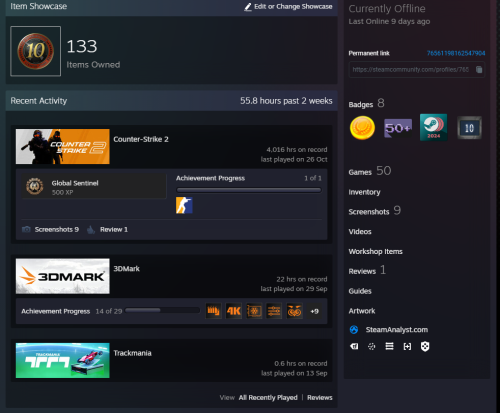500x413 pixels.
Task: Click the permanent link URL field
Action: 417,69
